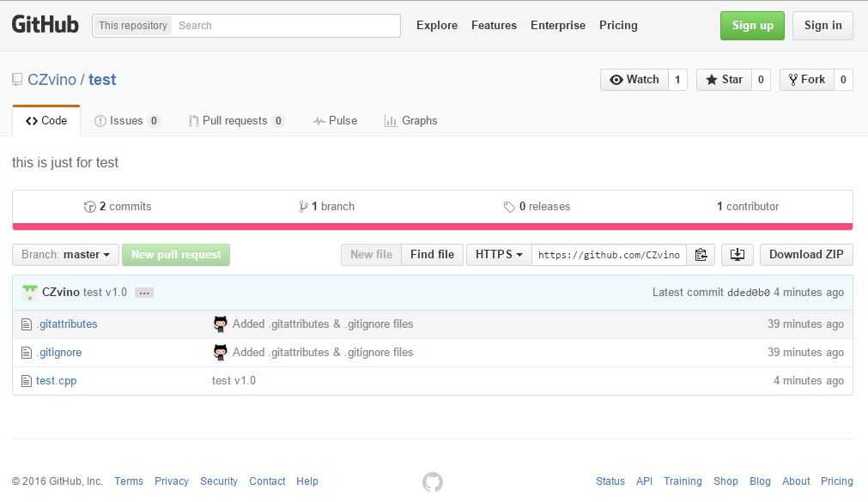Open the watchers count 1

point(677,80)
